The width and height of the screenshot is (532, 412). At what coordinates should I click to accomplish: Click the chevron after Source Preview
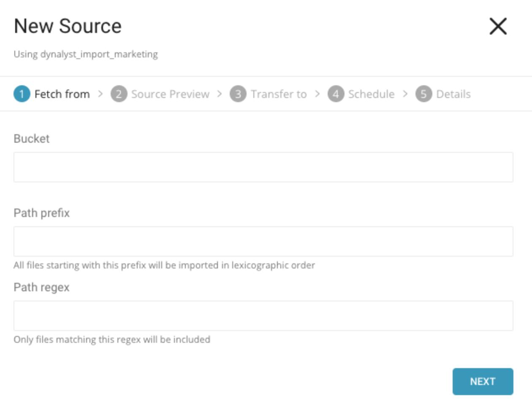click(220, 94)
